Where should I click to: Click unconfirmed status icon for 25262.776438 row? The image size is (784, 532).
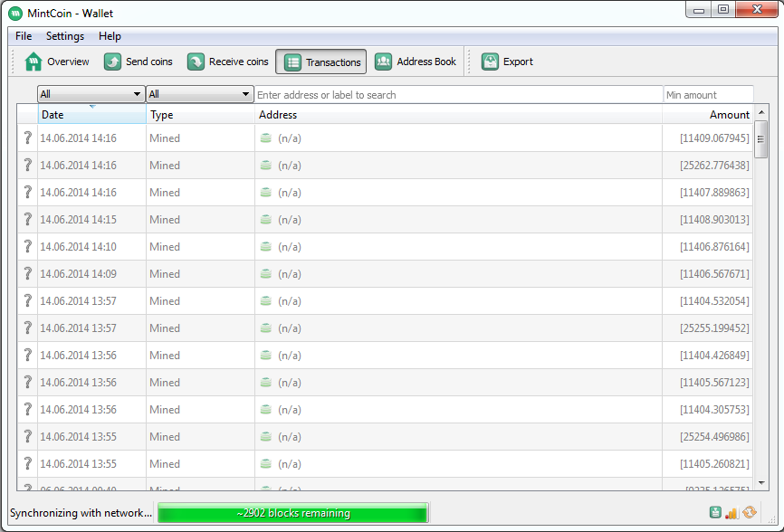28,165
